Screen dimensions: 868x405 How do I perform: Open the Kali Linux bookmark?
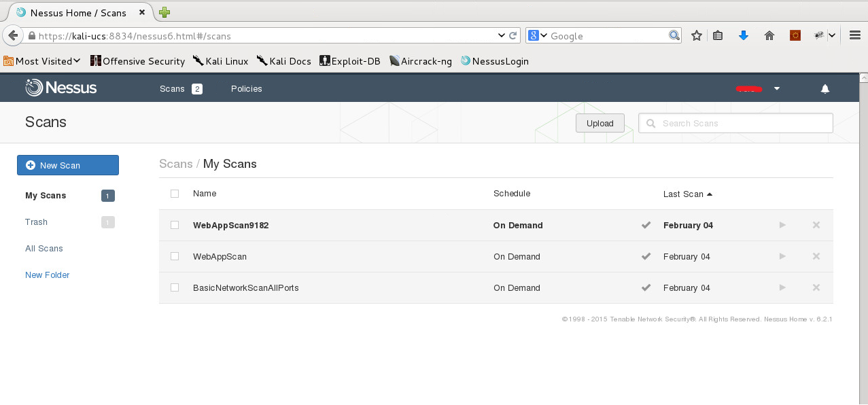(220, 61)
